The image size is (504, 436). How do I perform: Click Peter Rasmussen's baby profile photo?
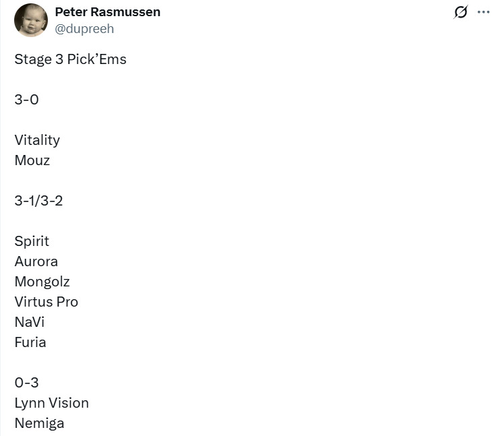pos(31,20)
